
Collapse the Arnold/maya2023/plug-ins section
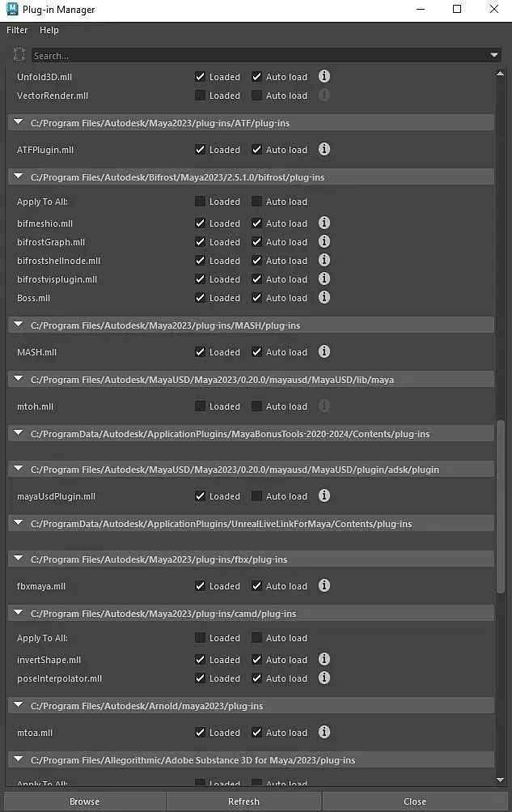19,706
